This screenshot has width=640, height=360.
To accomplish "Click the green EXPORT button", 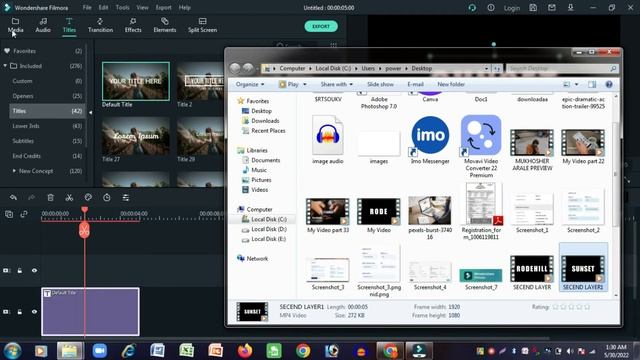I will 321,27.
